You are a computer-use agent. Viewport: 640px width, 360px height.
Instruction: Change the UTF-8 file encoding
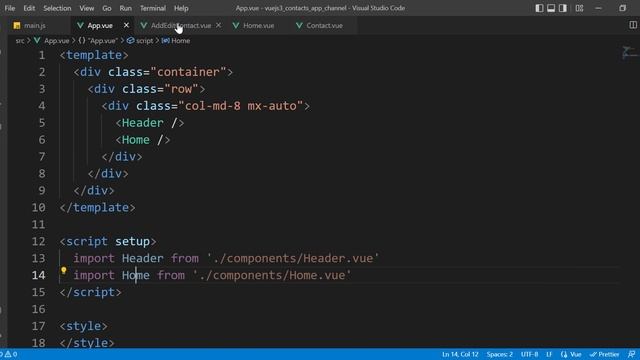529,354
